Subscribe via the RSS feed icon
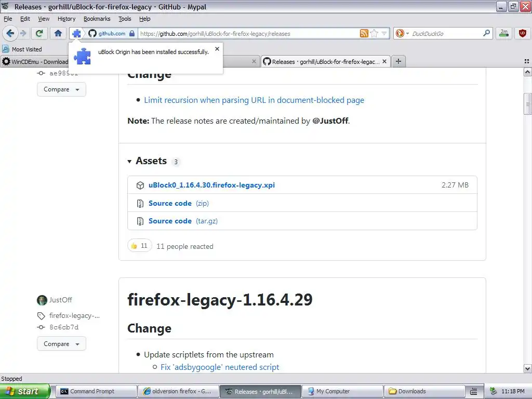Screen dimensions: 532x399 (x=364, y=33)
